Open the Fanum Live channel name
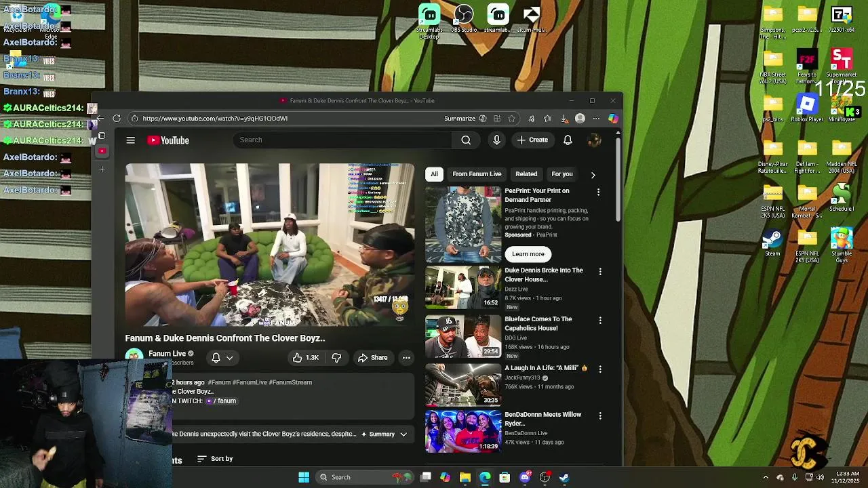The image size is (868, 488). click(x=167, y=353)
